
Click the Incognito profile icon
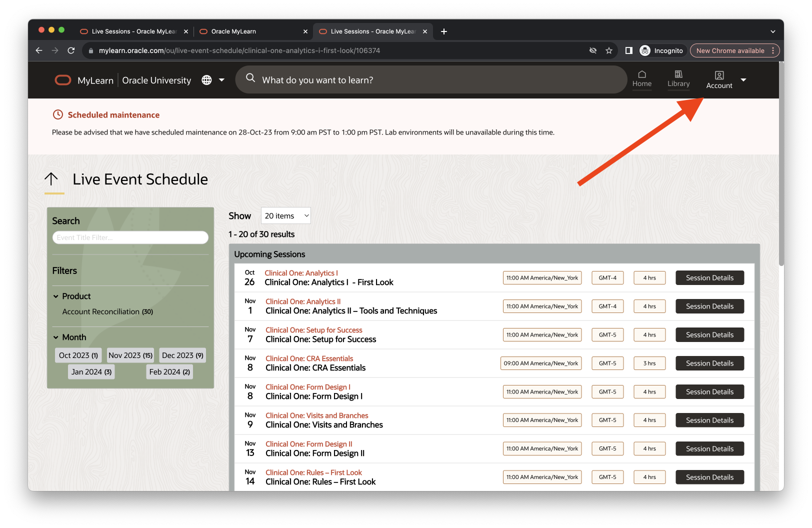645,50
